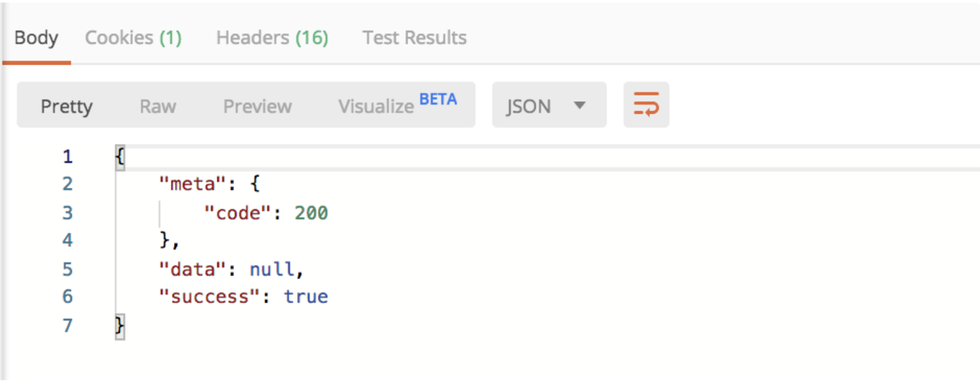
Task: Click the "success" key on line 6
Action: tap(208, 297)
